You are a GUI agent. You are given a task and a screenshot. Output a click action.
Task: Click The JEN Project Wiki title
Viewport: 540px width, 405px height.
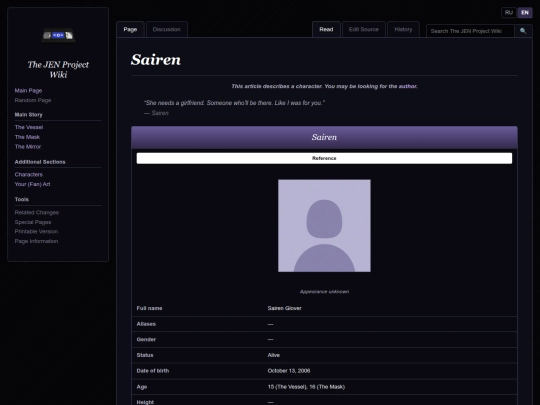58,70
